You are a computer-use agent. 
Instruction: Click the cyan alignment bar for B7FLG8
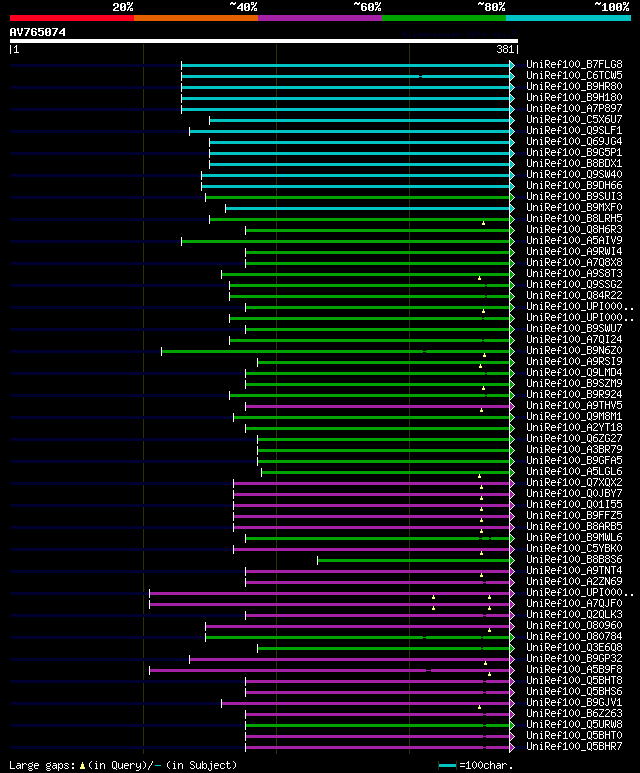point(346,65)
